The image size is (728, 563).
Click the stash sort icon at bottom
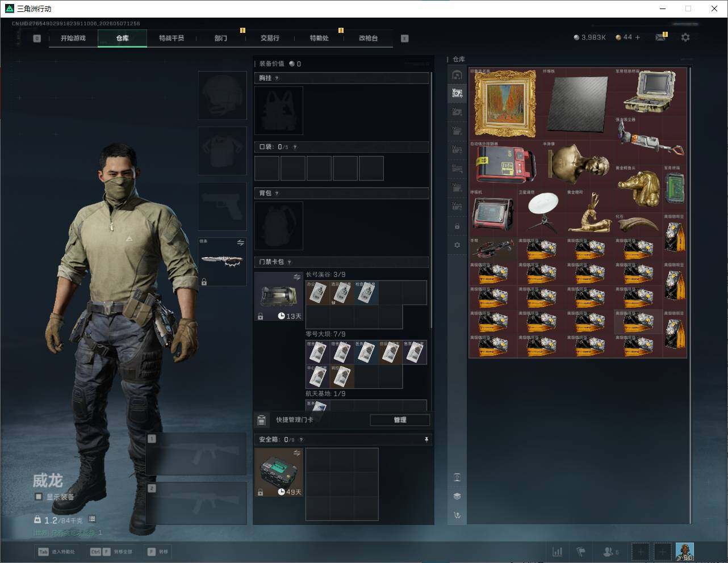(457, 515)
